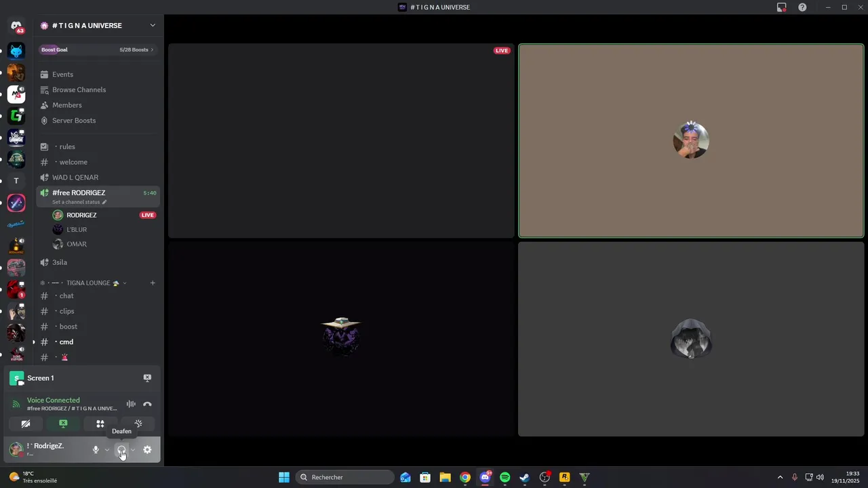Open User Settings gear

pos(147,449)
